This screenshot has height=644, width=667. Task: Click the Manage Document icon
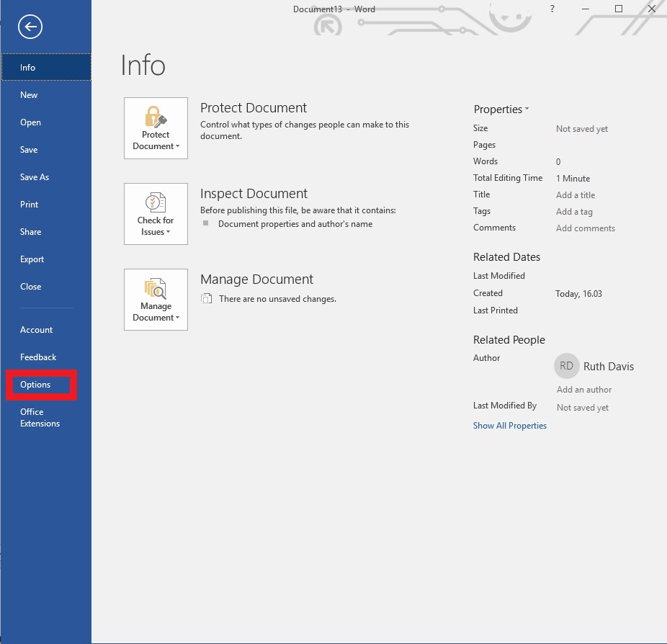coord(156,288)
